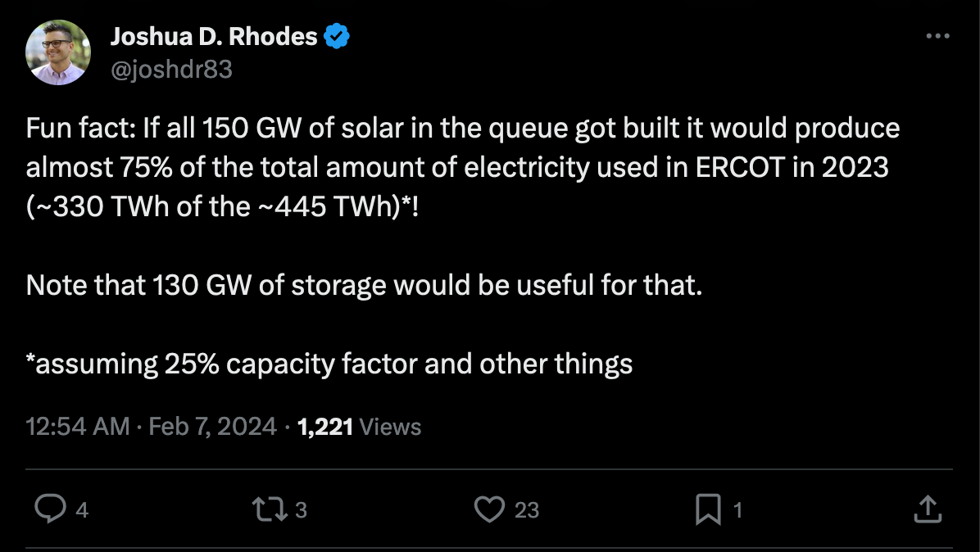Like the tweet with the heart icon

point(489,509)
